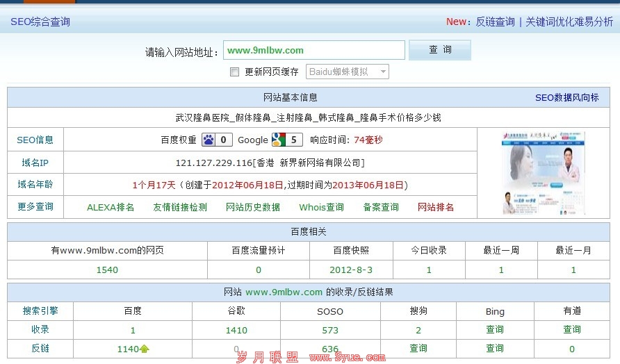
Task: Click the 网站基本信息 section header
Action: point(291,98)
